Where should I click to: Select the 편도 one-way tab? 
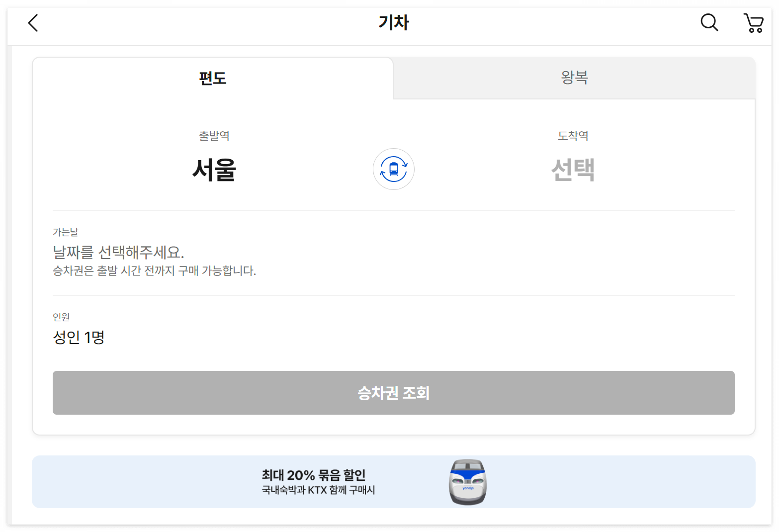(212, 78)
